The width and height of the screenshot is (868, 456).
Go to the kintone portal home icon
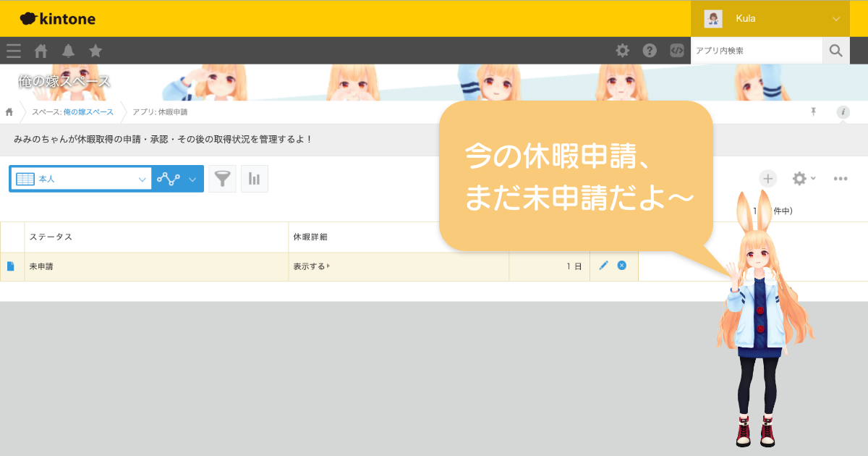click(x=41, y=51)
